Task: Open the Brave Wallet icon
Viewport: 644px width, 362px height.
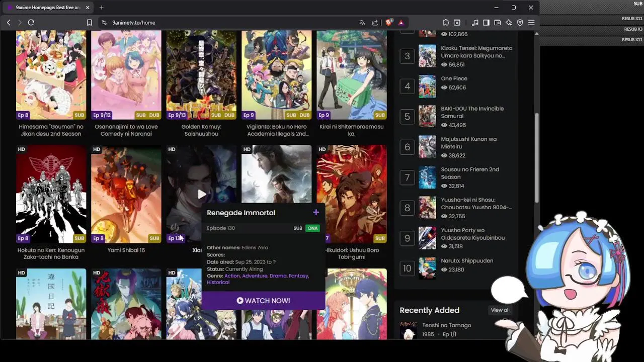Action: (x=498, y=23)
